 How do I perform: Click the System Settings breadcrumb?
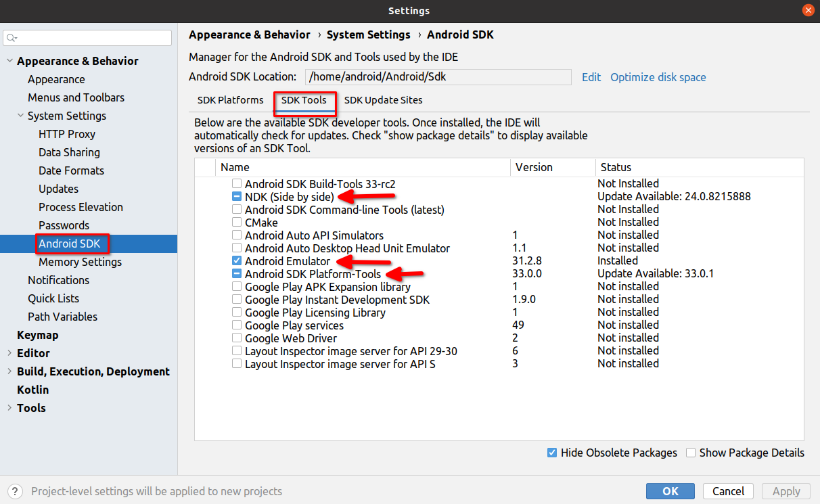[369, 35]
